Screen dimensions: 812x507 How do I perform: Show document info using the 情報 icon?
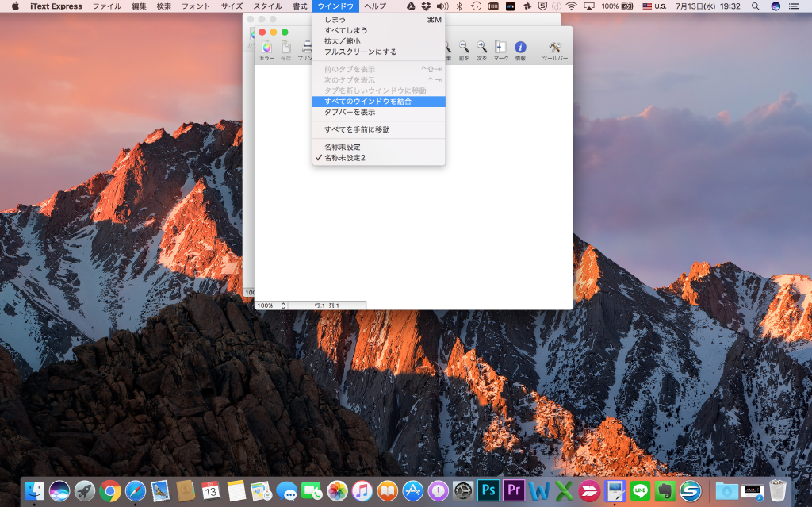pos(519,48)
